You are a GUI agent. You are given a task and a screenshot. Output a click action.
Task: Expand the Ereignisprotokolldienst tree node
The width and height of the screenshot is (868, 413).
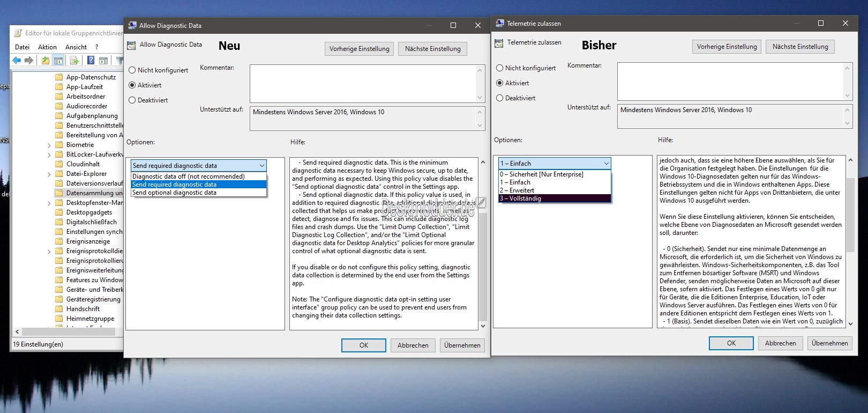pyautogui.click(x=49, y=252)
